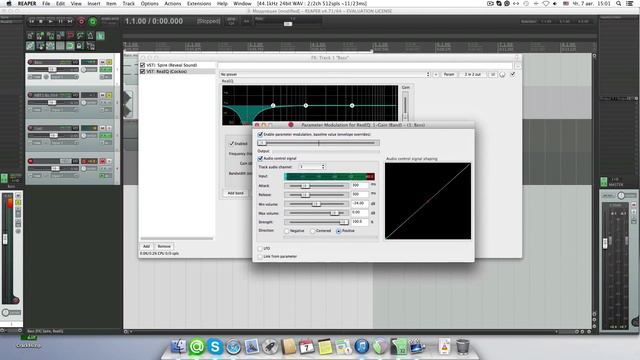The width and height of the screenshot is (640, 360).
Task: Select the Centered direction radio button
Action: (313, 231)
